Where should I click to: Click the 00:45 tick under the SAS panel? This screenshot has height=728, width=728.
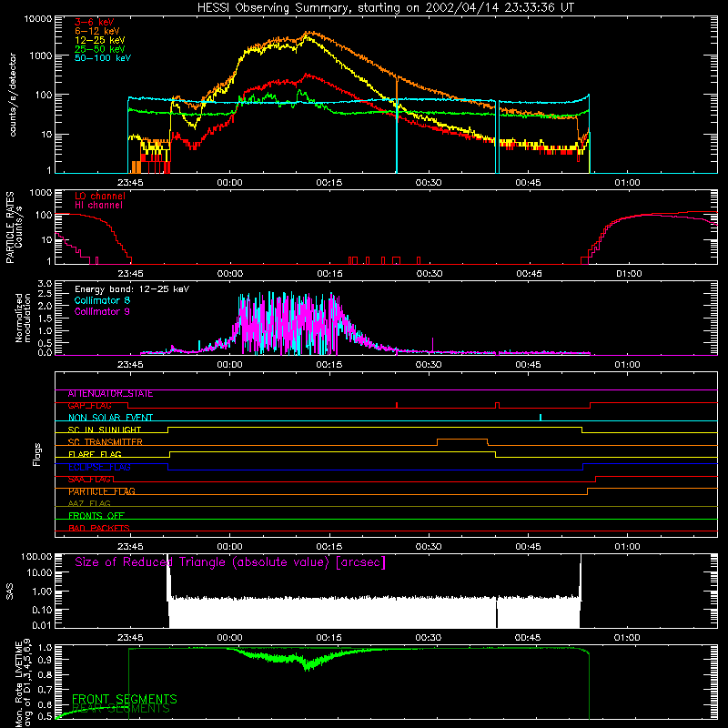pyautogui.click(x=528, y=638)
